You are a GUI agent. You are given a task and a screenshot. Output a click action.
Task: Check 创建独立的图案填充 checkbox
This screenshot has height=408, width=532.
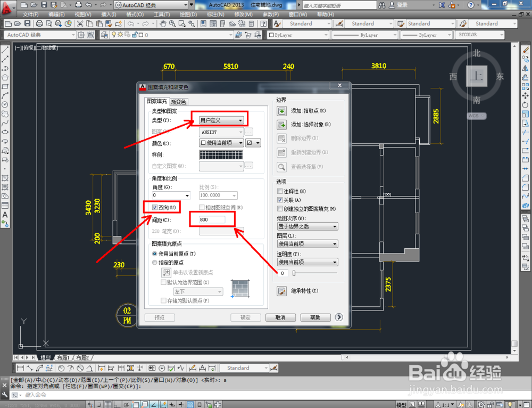point(280,209)
